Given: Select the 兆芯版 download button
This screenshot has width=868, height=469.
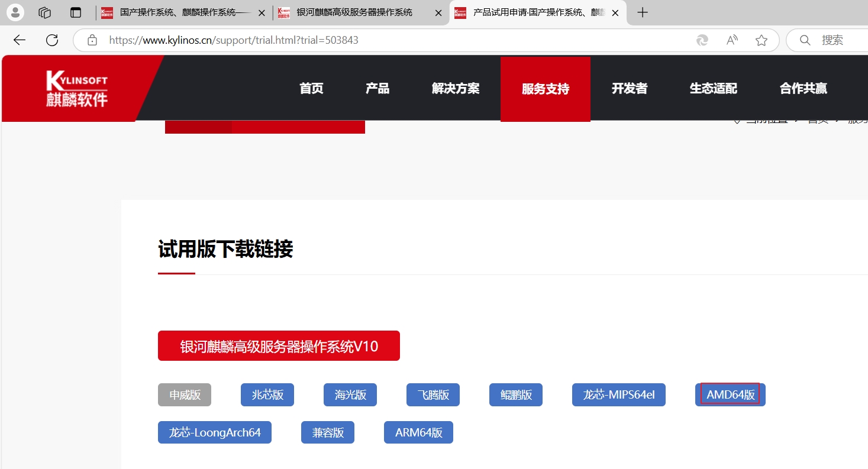Looking at the screenshot, I should 267,395.
